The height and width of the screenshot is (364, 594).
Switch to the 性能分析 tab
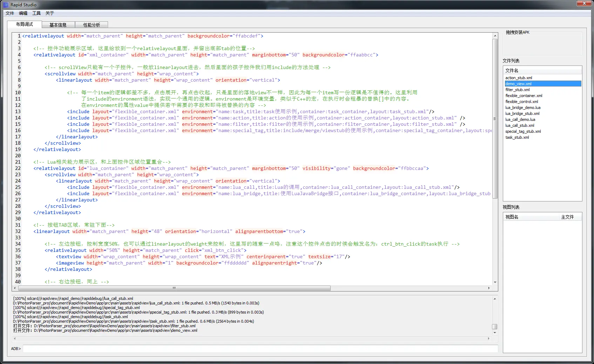tap(92, 25)
